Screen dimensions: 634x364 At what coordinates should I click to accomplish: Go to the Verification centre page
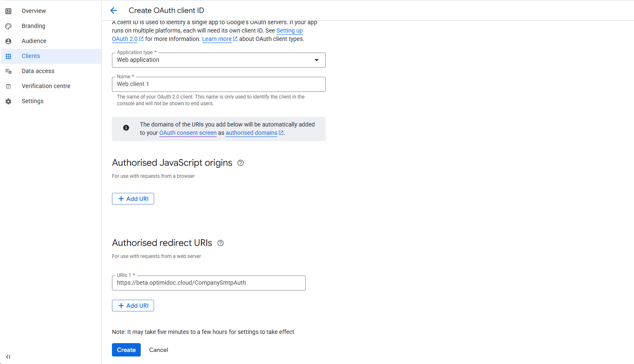pyautogui.click(x=46, y=86)
